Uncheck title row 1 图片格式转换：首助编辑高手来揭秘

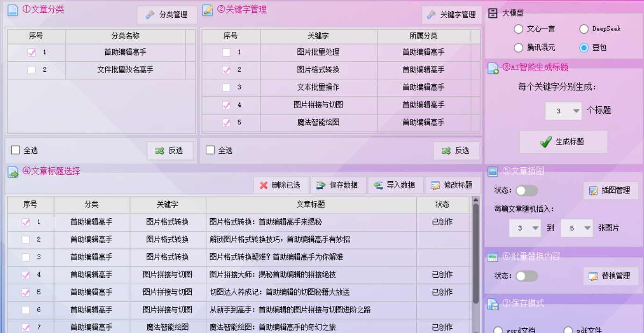click(26, 222)
